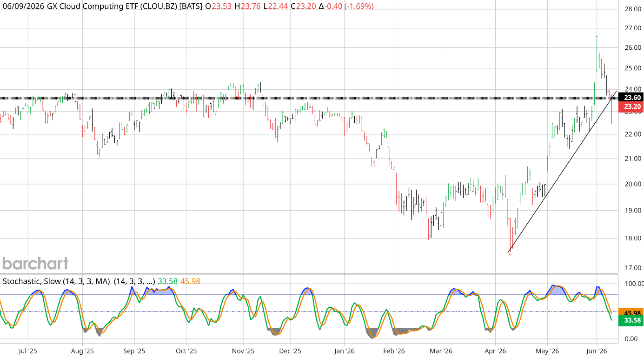Click the green 33.58 stochastic axis tag

coord(632,320)
